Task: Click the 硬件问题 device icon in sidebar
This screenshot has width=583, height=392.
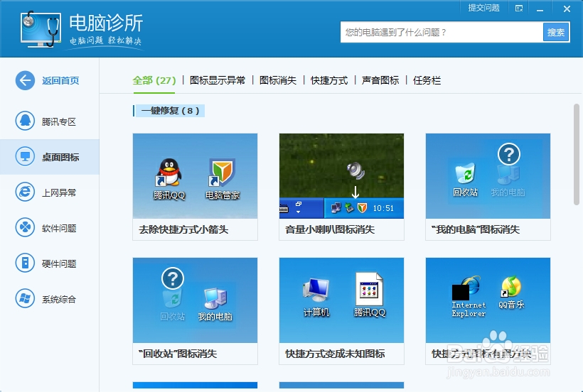Action: [x=25, y=263]
